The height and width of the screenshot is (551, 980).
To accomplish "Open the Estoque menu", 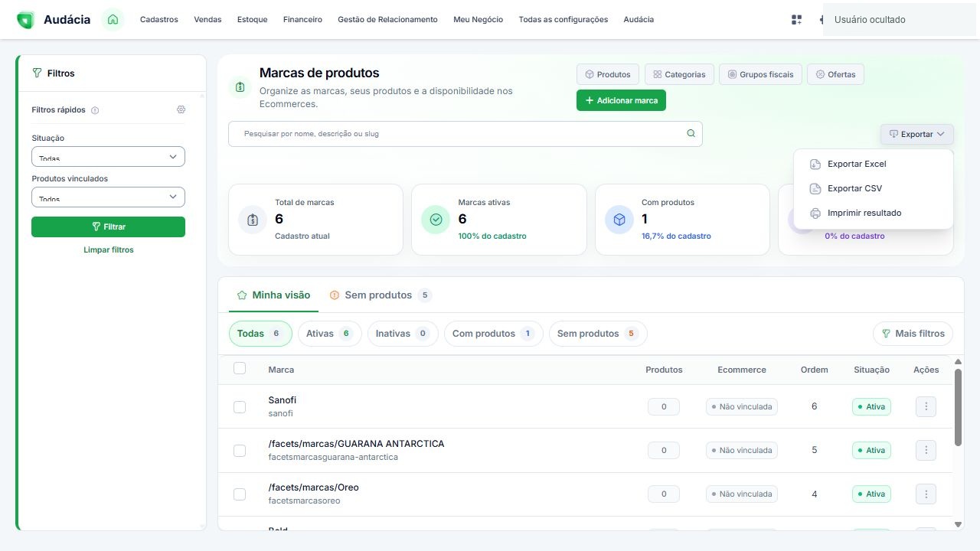I will coord(253,20).
